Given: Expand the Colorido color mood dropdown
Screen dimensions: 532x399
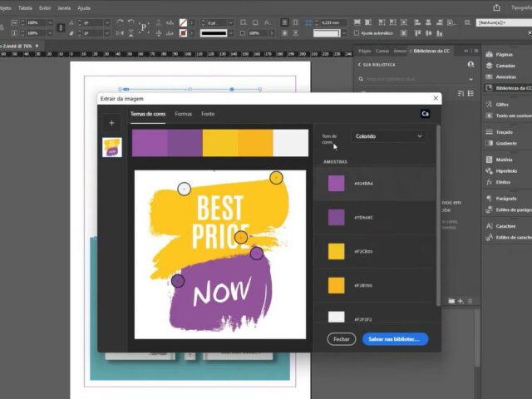Looking at the screenshot, I should [389, 136].
